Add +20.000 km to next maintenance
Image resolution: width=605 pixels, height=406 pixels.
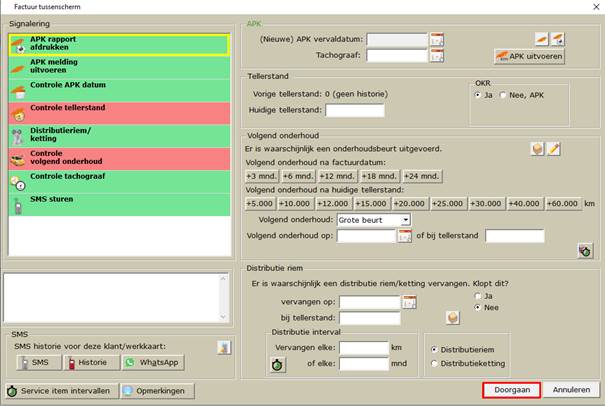(x=409, y=204)
